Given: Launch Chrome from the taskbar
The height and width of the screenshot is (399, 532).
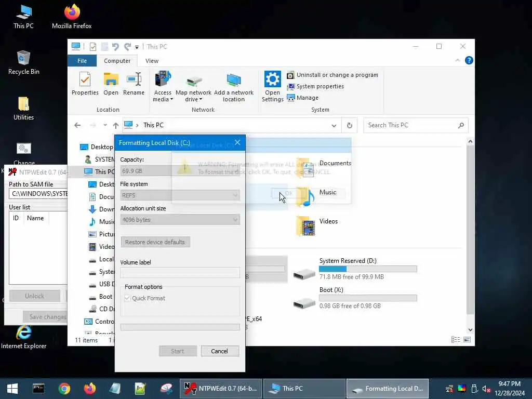Looking at the screenshot, I should tap(64, 389).
